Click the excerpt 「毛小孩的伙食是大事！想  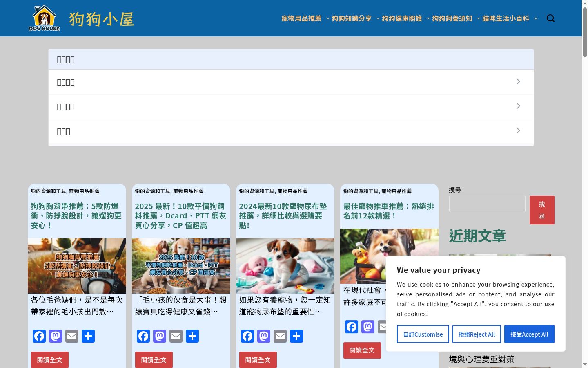(181, 306)
